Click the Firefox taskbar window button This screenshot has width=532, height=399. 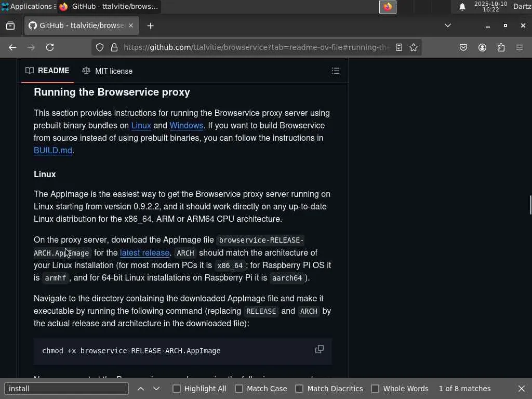click(109, 6)
